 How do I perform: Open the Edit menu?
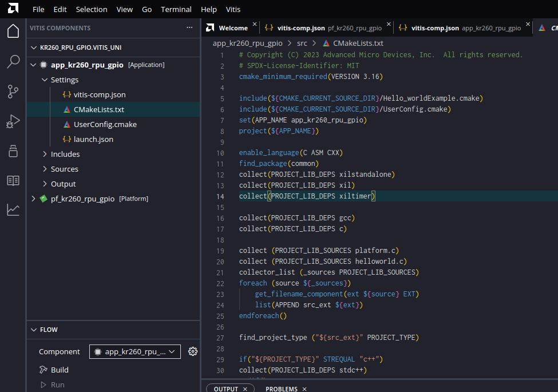coord(60,9)
